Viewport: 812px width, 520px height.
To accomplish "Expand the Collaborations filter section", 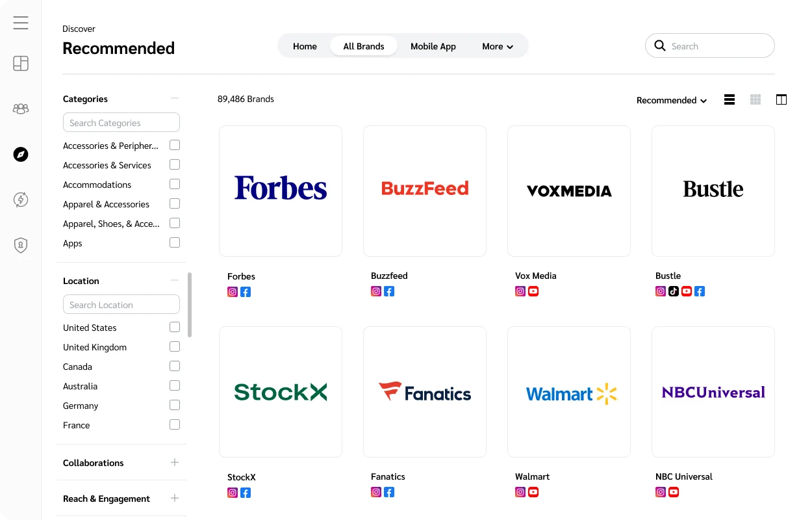I will (x=174, y=462).
